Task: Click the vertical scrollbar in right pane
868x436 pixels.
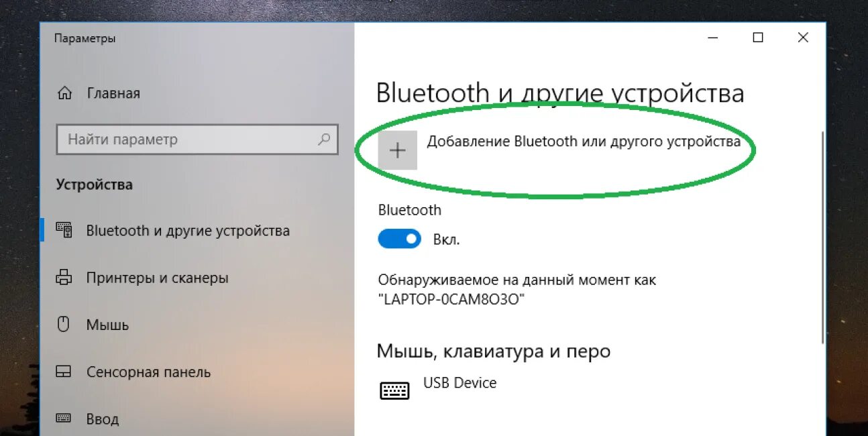Action: (822, 238)
